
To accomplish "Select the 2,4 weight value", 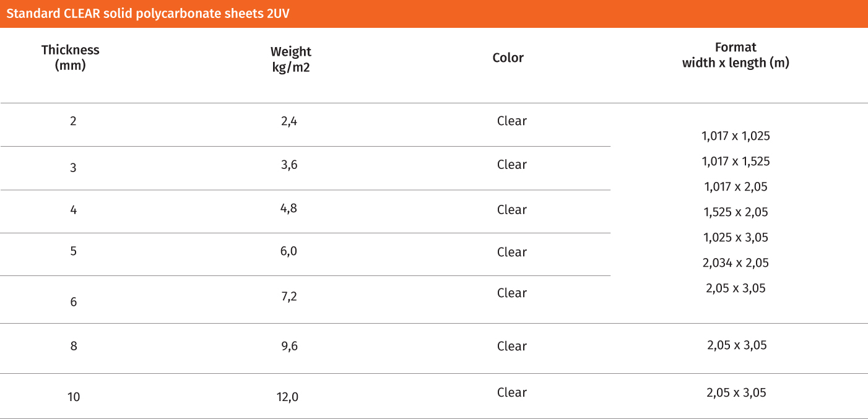I will click(x=289, y=122).
